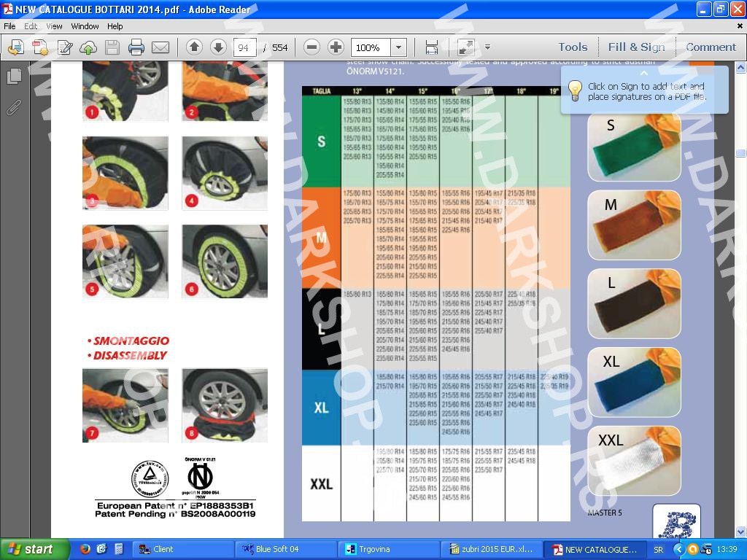
Task: Collapse the Sign tip popup chevron
Action: [644, 73]
